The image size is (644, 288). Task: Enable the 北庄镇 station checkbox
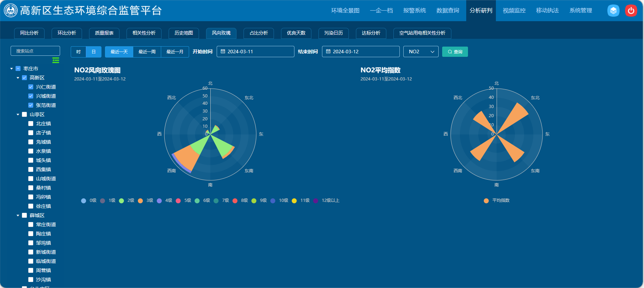click(31, 124)
